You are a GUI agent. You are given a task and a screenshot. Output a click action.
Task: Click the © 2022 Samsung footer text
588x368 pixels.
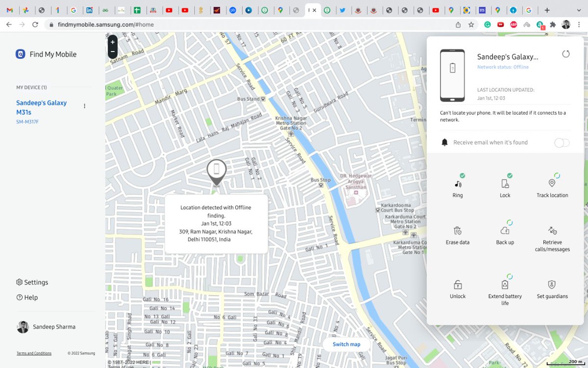(81, 353)
